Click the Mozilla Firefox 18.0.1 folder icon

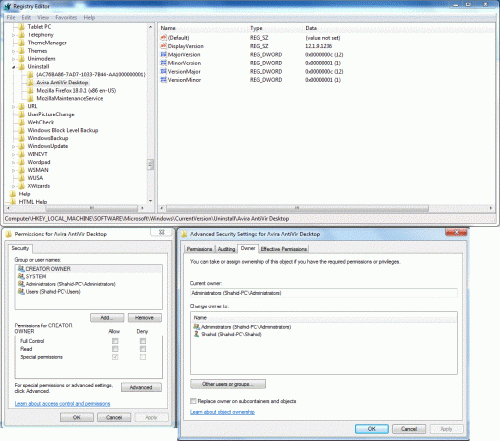(x=30, y=90)
